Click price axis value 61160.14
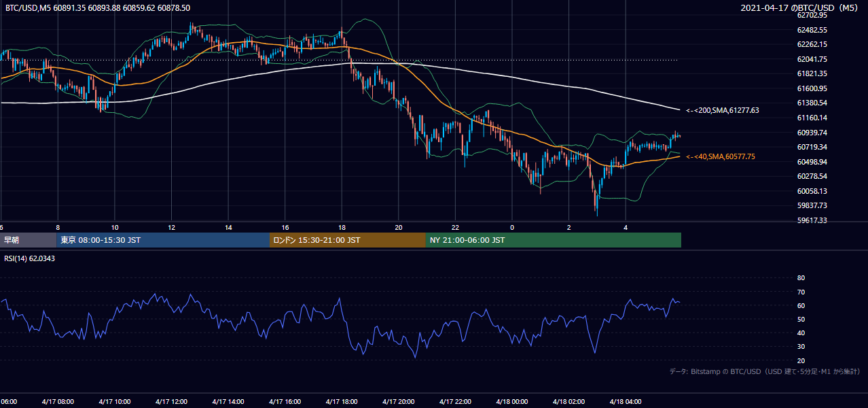Viewport: 868px width, 408px height. tap(812, 118)
